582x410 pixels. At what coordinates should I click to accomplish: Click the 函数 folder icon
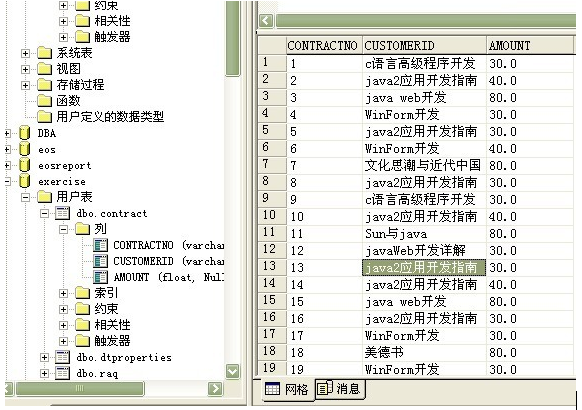point(44,101)
